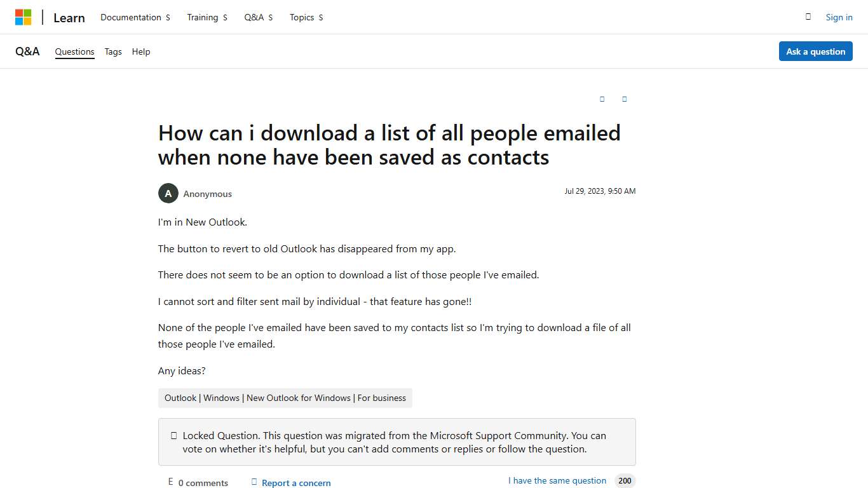Switch to the Tags tab
Screen dimensions: 868x488
pyautogui.click(x=112, y=51)
